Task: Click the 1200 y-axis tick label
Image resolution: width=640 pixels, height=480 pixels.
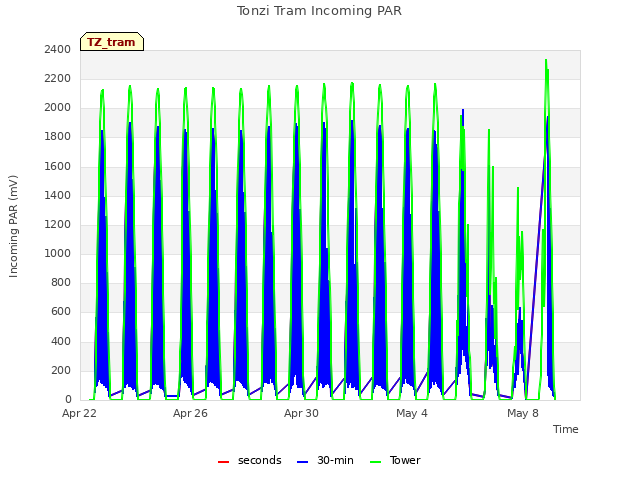Action: point(58,224)
